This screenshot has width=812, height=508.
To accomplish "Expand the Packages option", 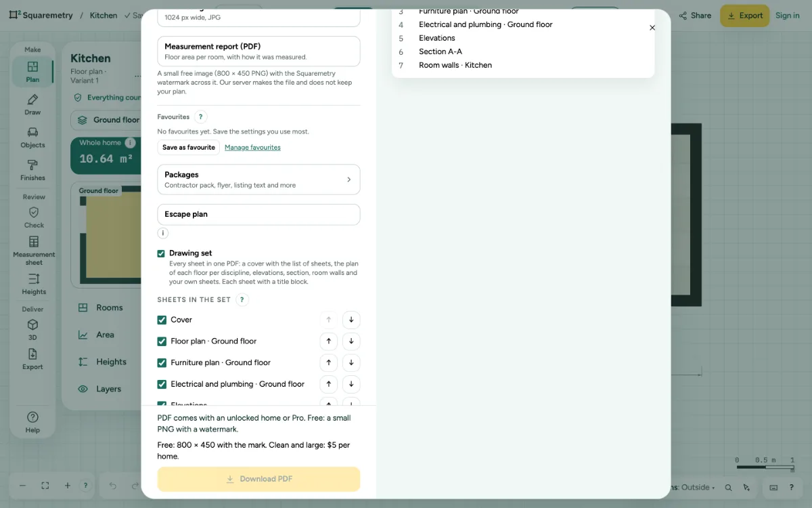I will coord(258,179).
